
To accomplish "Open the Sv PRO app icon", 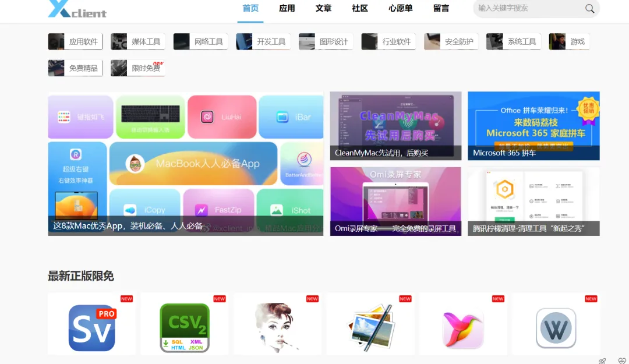I will point(92,328).
